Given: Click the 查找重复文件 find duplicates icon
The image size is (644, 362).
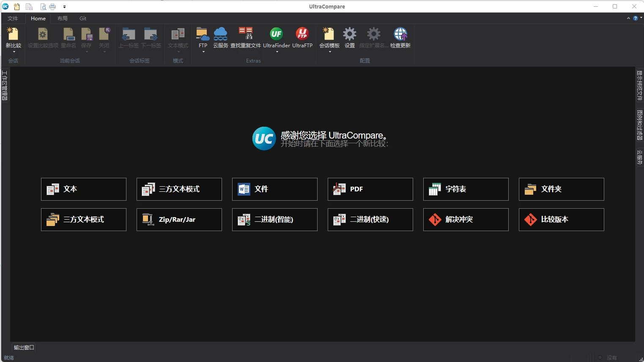Looking at the screenshot, I should pyautogui.click(x=246, y=38).
